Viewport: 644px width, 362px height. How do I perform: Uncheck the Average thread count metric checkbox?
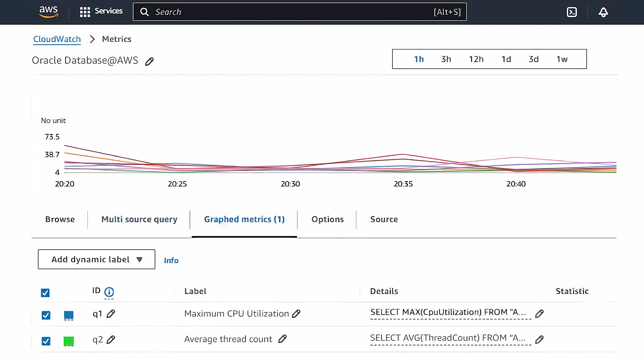[x=46, y=341]
